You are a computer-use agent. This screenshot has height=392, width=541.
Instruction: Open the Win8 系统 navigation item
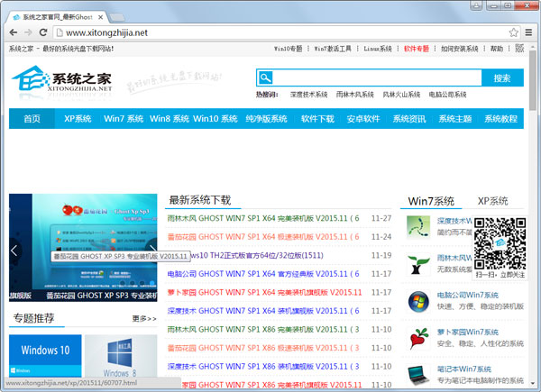(170, 119)
